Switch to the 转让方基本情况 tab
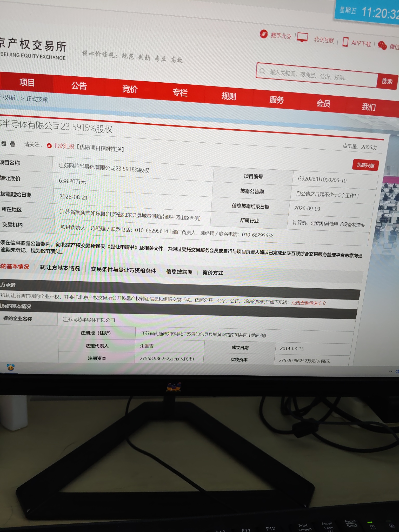Viewport: 399px width, 532px height. tap(60, 268)
